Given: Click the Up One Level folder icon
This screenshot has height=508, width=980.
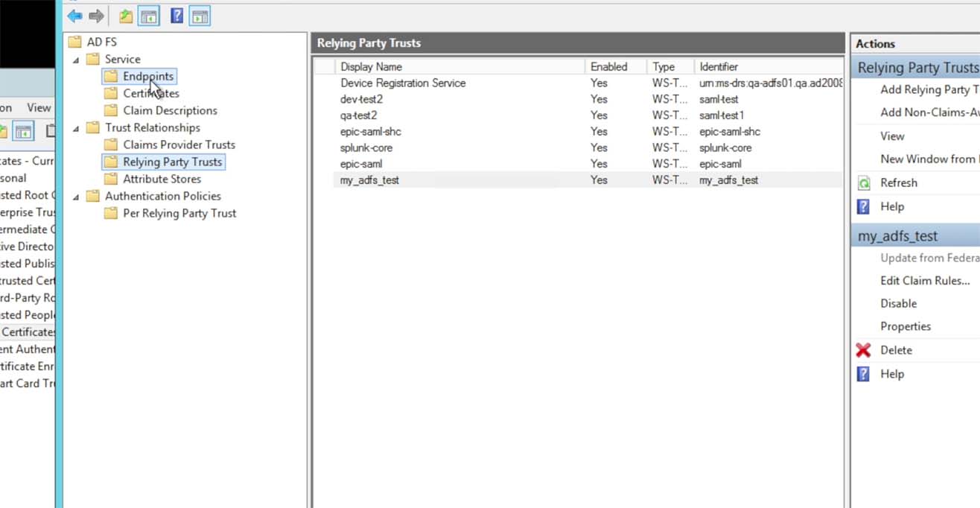Looking at the screenshot, I should 126,16.
